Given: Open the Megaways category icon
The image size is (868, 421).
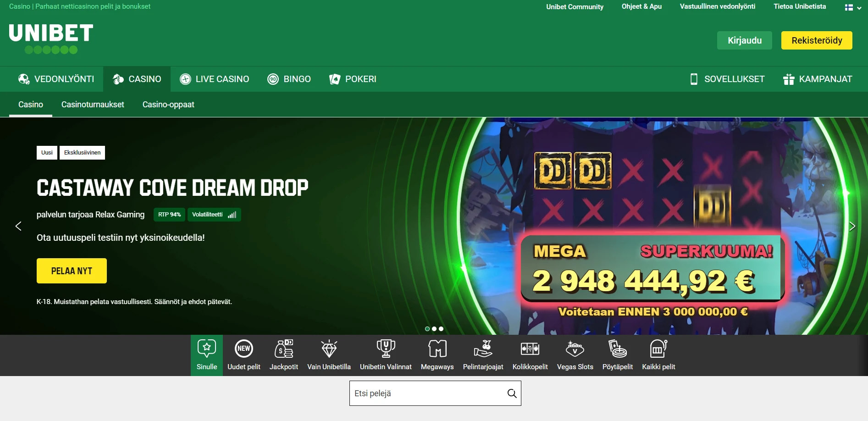Looking at the screenshot, I should (x=437, y=349).
